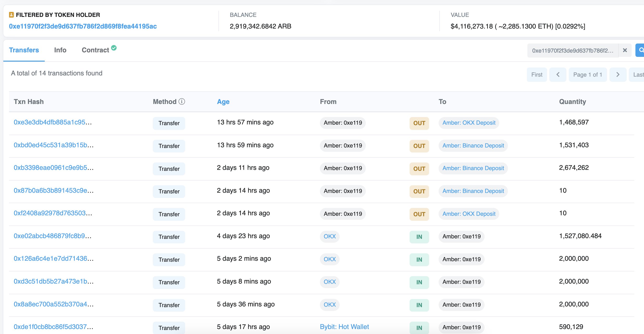Click the Last page button
This screenshot has width=644, height=334.
(638, 74)
